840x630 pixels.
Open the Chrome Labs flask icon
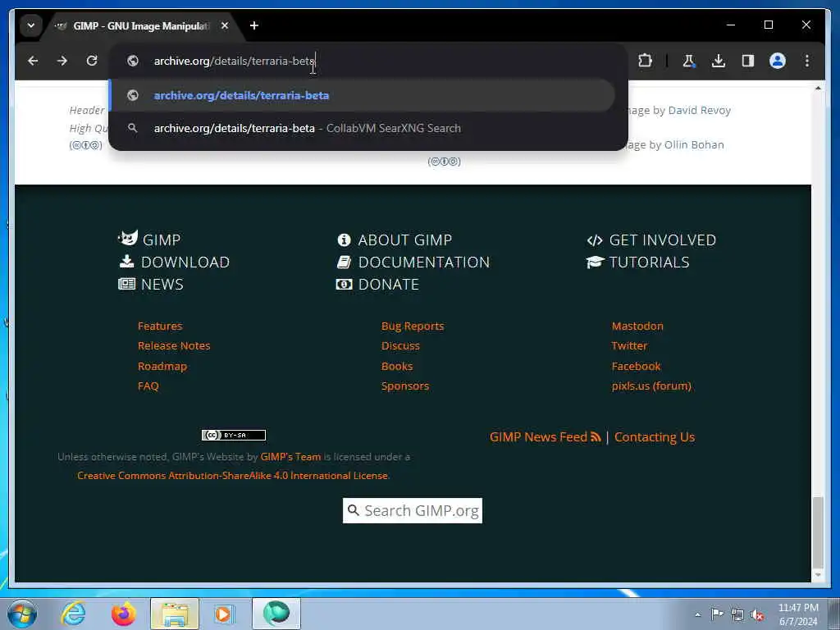click(689, 61)
